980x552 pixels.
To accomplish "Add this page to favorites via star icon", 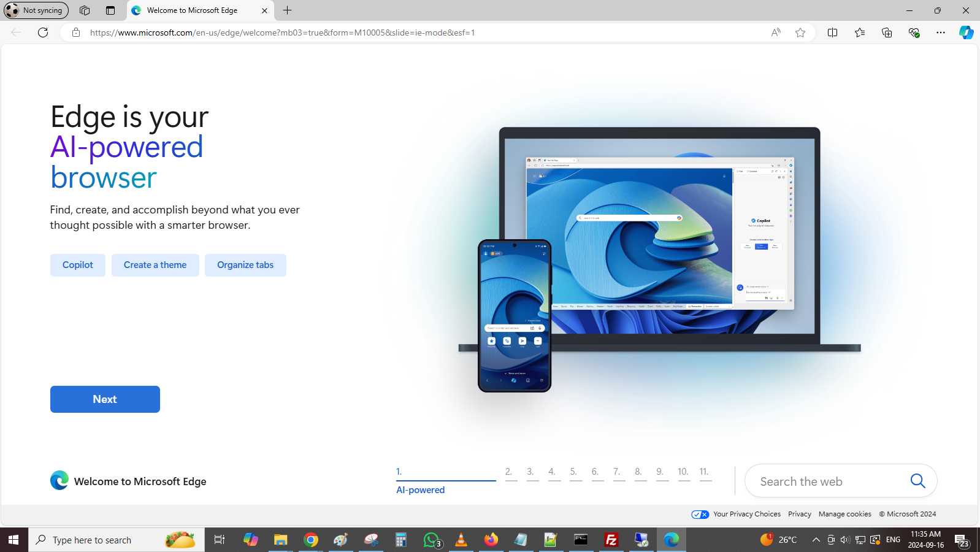I will [800, 33].
